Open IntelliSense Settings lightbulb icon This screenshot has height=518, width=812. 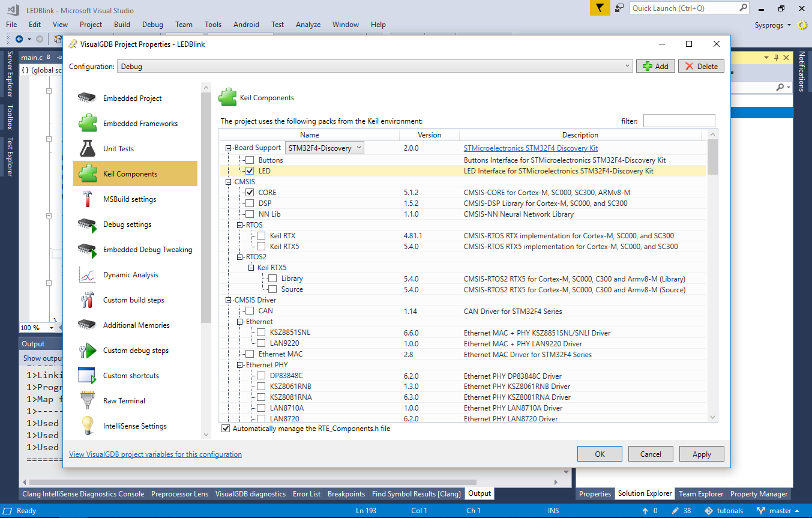(87, 426)
